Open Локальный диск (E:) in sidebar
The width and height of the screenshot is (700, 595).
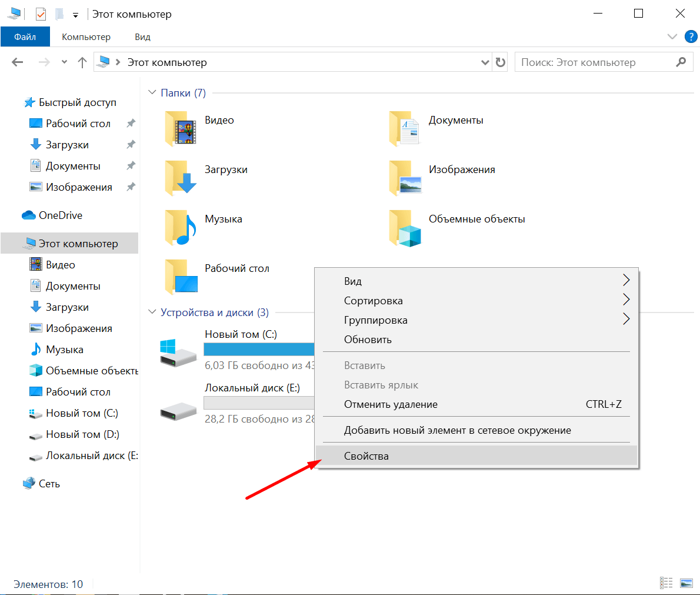coord(84,456)
